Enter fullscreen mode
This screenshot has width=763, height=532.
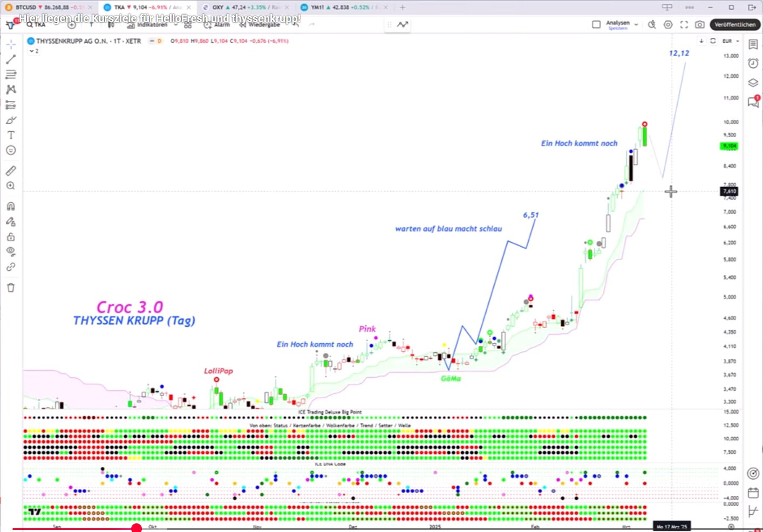(684, 24)
